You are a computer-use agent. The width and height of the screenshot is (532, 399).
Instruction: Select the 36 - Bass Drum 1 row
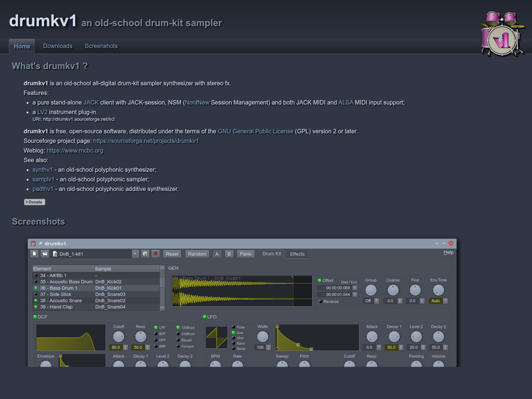[x=96, y=288]
